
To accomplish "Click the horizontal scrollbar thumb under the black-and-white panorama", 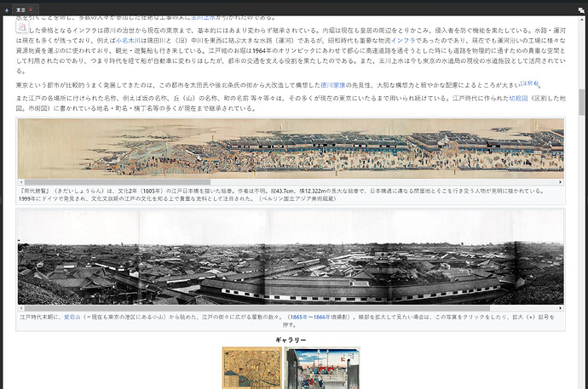I will coord(257,308).
